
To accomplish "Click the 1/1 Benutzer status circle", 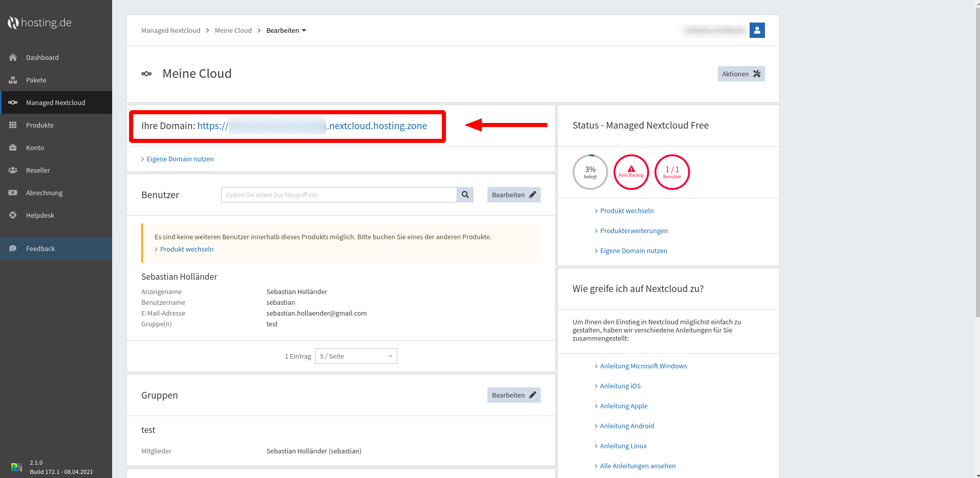I will point(672,172).
